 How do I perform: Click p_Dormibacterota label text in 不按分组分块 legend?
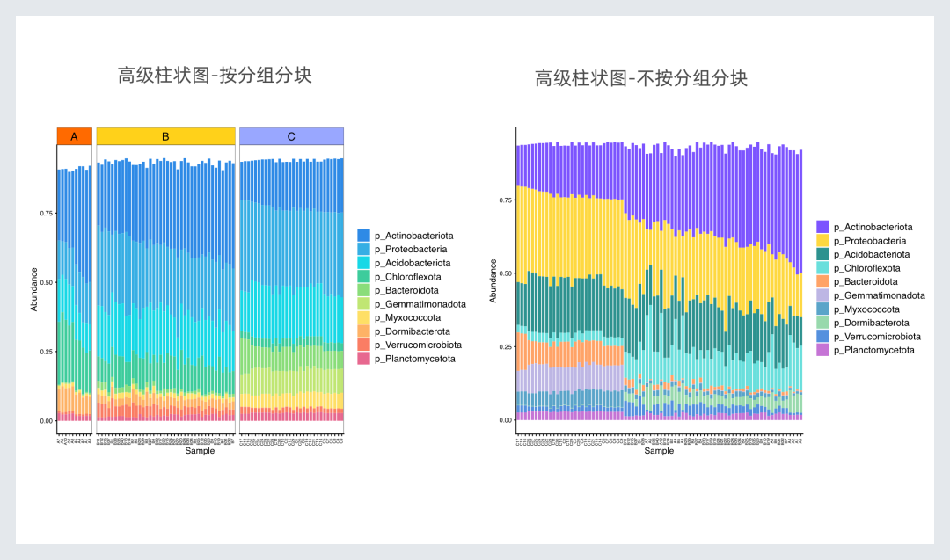coord(872,323)
